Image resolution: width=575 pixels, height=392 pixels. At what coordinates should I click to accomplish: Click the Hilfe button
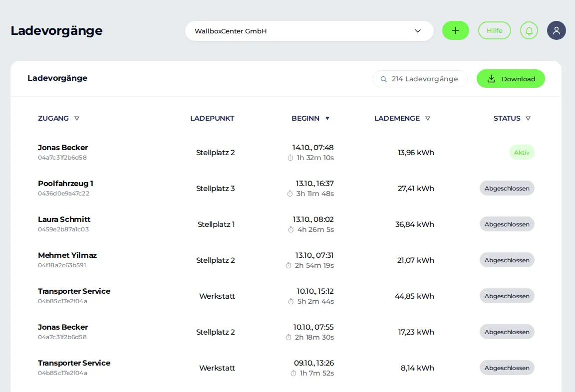coord(494,30)
